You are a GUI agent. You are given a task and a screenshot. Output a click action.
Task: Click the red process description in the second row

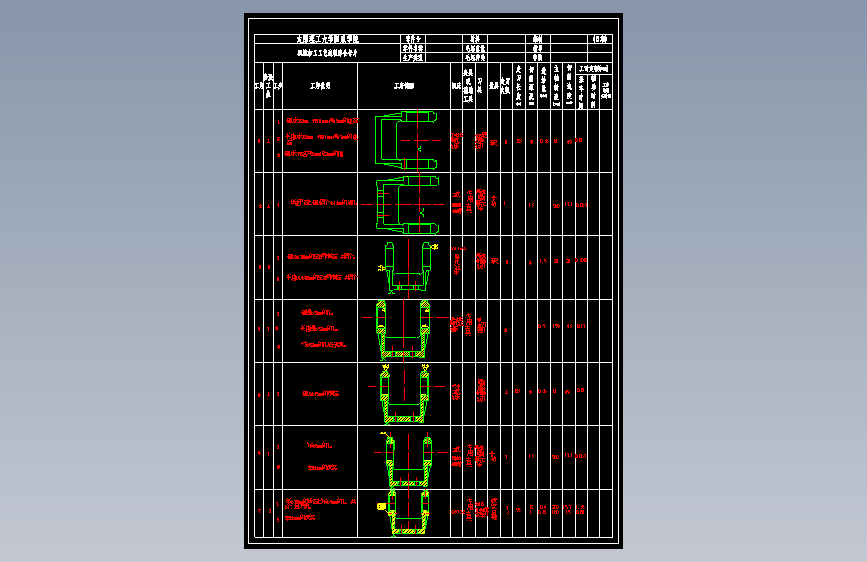tap(323, 202)
